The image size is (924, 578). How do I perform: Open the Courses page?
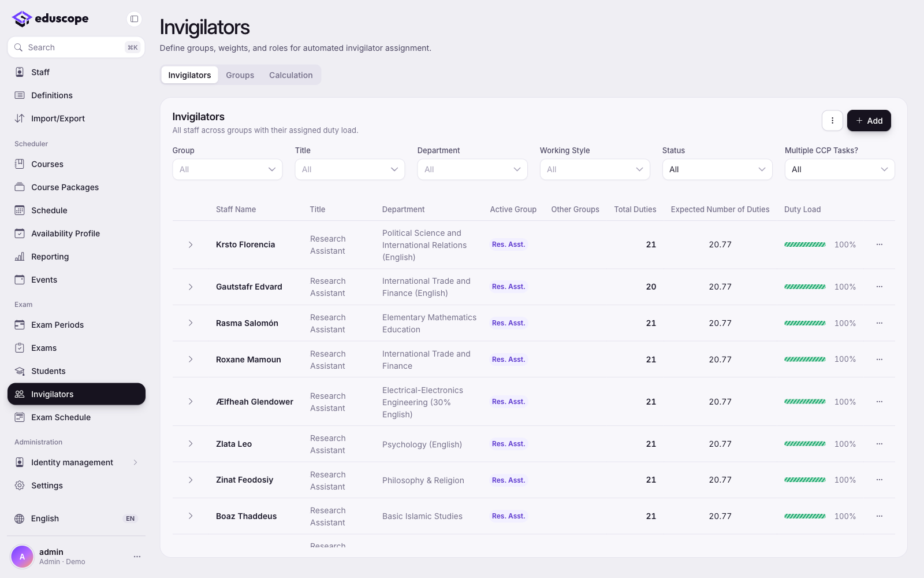(76, 164)
